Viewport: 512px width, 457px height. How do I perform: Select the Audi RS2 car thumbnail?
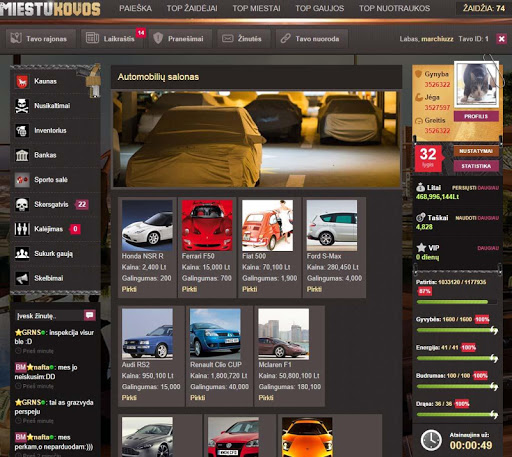(147, 334)
